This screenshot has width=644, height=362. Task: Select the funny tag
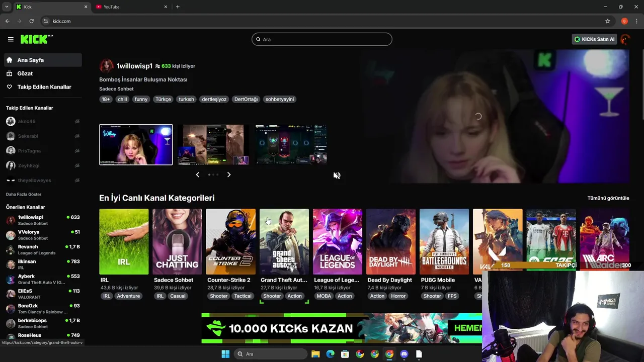click(x=141, y=99)
